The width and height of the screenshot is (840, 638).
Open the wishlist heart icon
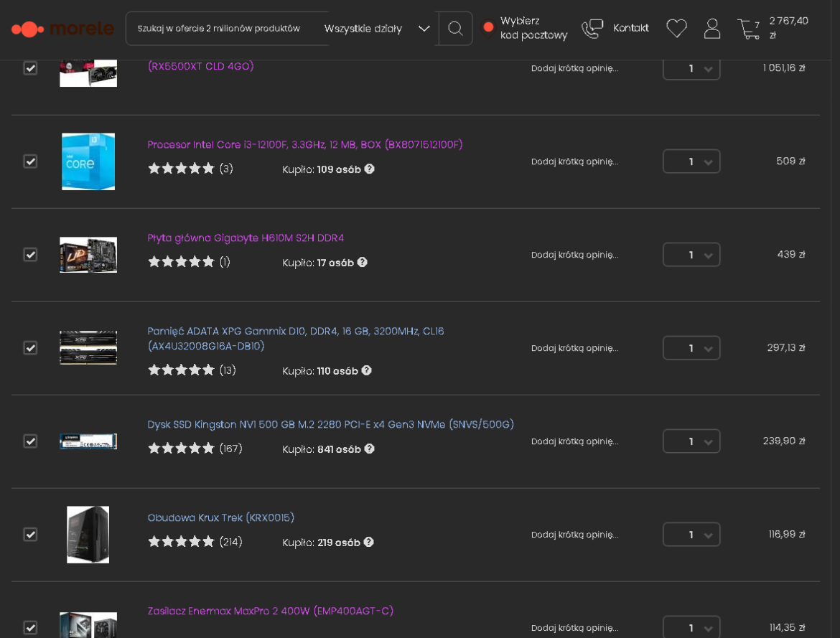pyautogui.click(x=676, y=29)
